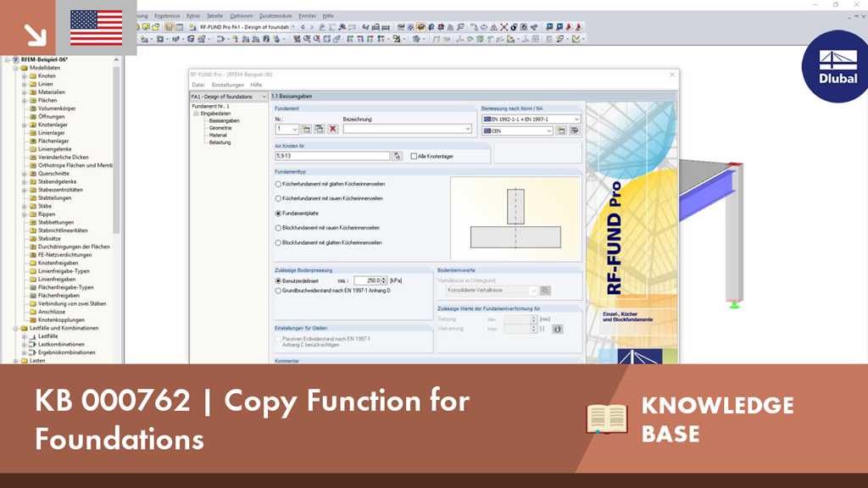Click the red X icon in RFEM toolbar
This screenshot has width=868, height=488.
[x=504, y=27]
